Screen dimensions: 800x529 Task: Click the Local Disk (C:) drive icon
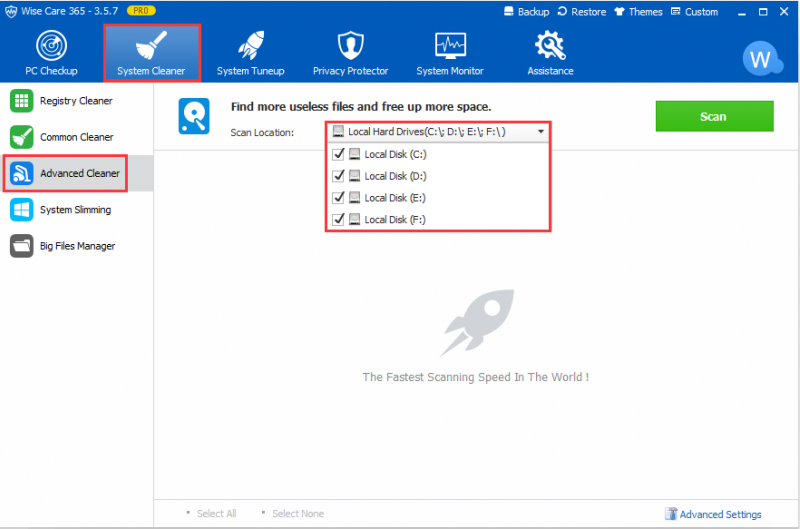[355, 154]
